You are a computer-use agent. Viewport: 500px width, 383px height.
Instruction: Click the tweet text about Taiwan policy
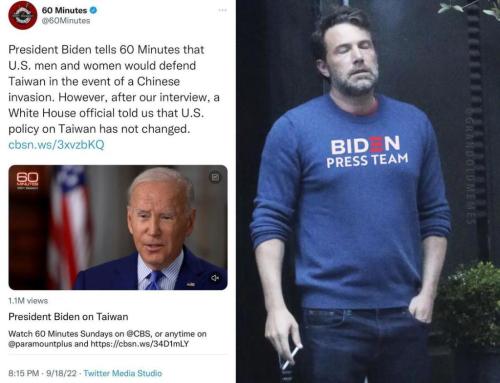(x=114, y=89)
